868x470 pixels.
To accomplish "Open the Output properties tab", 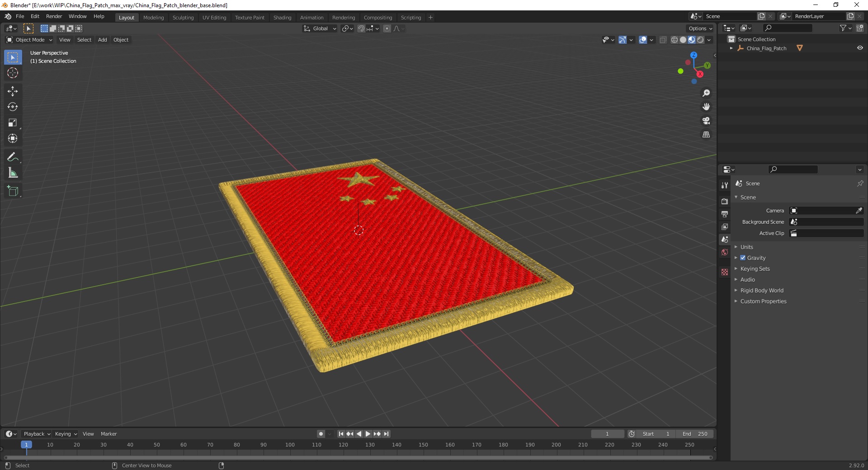I will pos(725,214).
